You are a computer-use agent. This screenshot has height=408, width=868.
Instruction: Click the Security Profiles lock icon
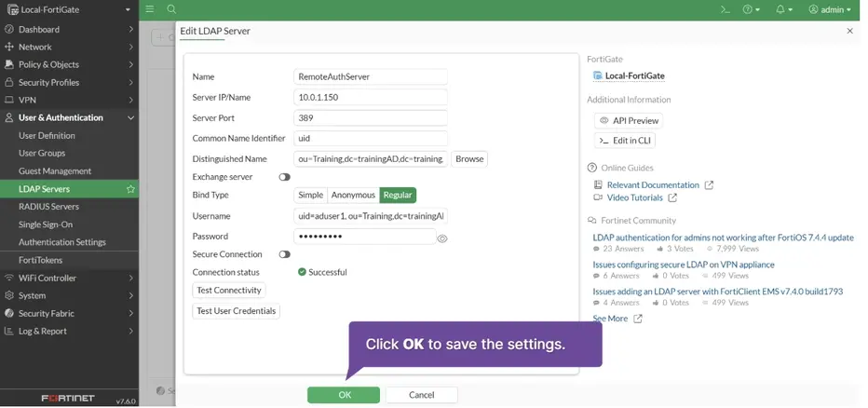coord(9,82)
